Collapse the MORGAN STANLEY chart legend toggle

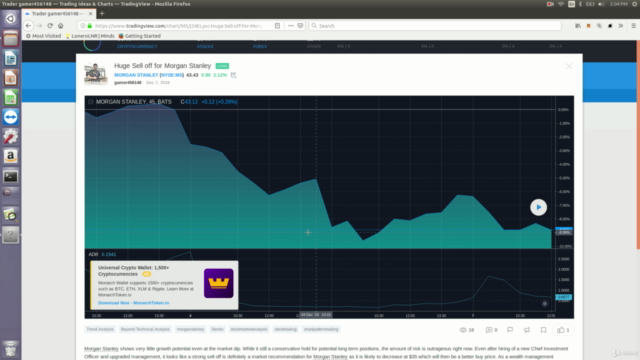click(91, 102)
